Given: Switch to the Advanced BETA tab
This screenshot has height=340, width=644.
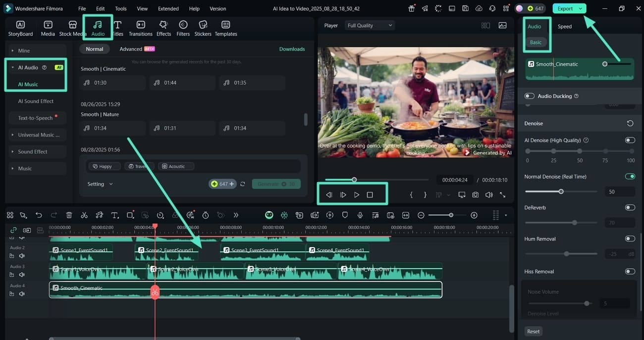Looking at the screenshot, I should pos(137,49).
